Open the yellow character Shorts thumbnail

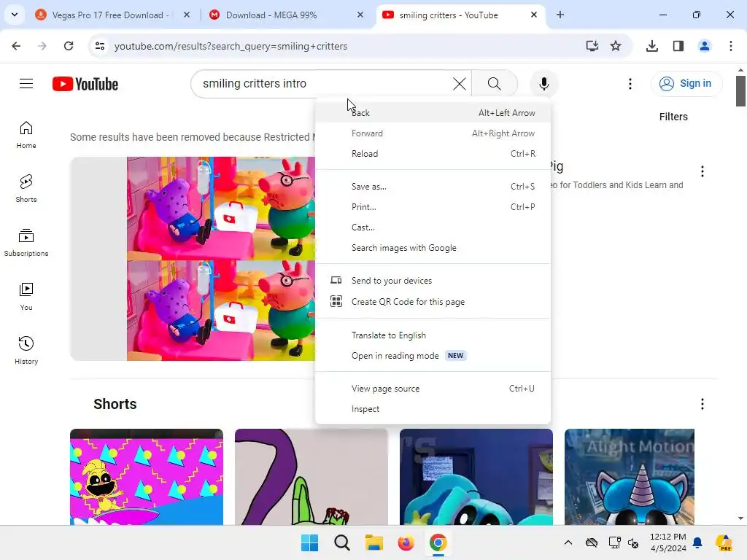(x=146, y=477)
